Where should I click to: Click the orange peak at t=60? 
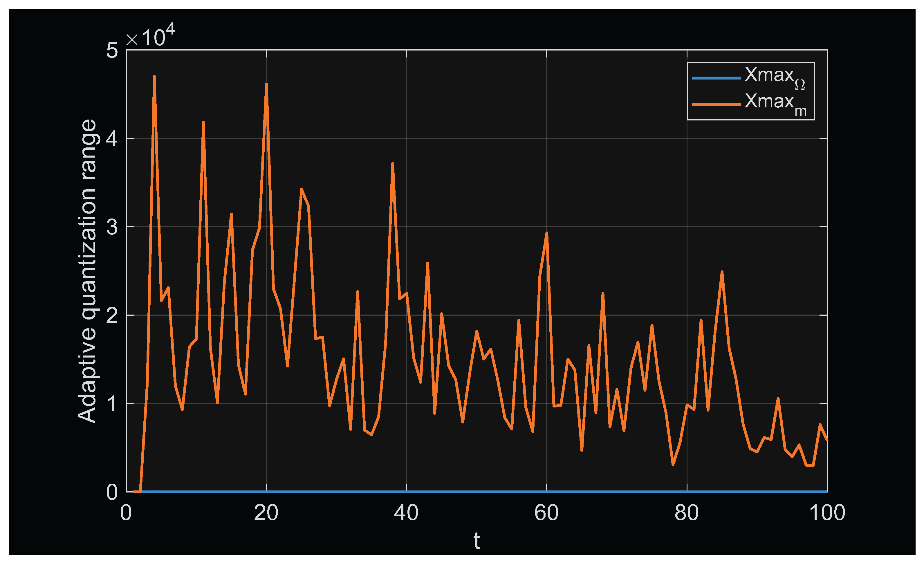pos(547,233)
